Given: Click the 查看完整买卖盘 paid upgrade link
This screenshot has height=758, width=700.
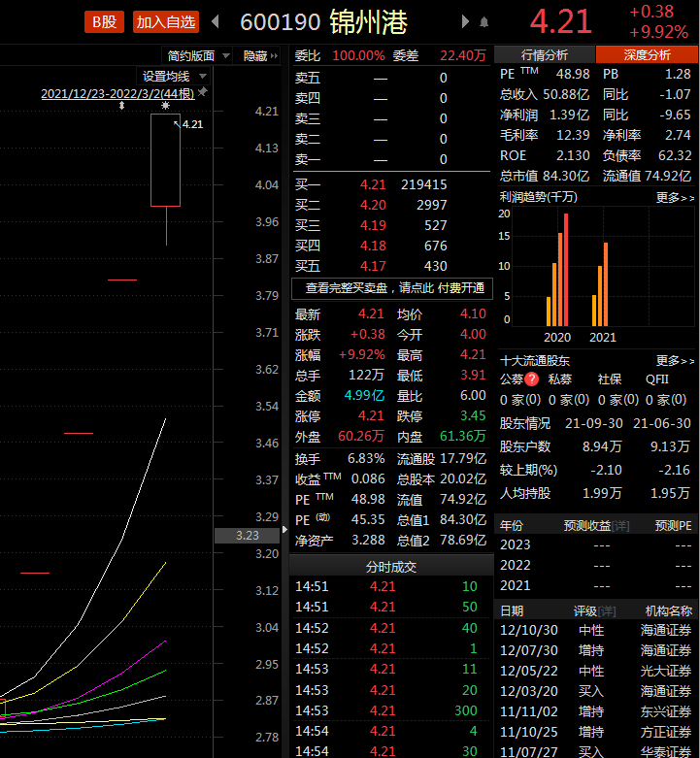Looking at the screenshot, I should pyautogui.click(x=393, y=288).
